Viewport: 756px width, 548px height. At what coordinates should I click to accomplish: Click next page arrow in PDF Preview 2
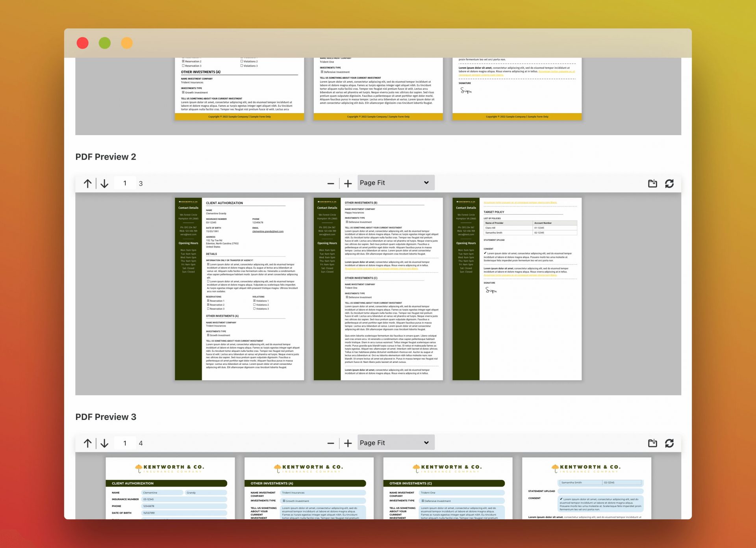[x=104, y=184]
